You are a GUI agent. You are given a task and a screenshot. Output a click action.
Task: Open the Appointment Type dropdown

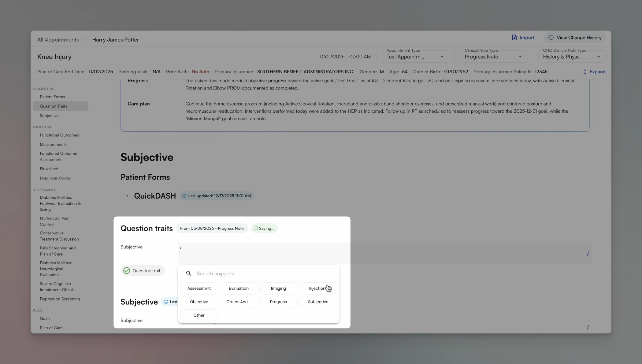[442, 57]
